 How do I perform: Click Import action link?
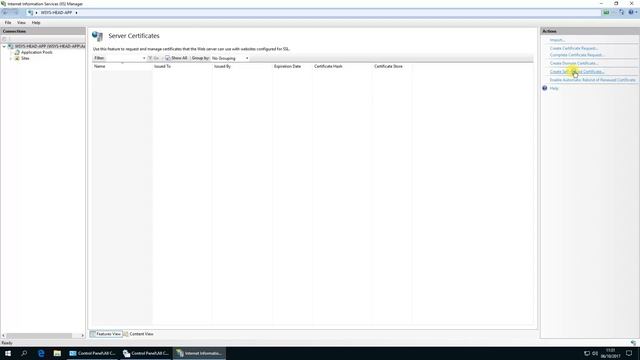[557, 40]
